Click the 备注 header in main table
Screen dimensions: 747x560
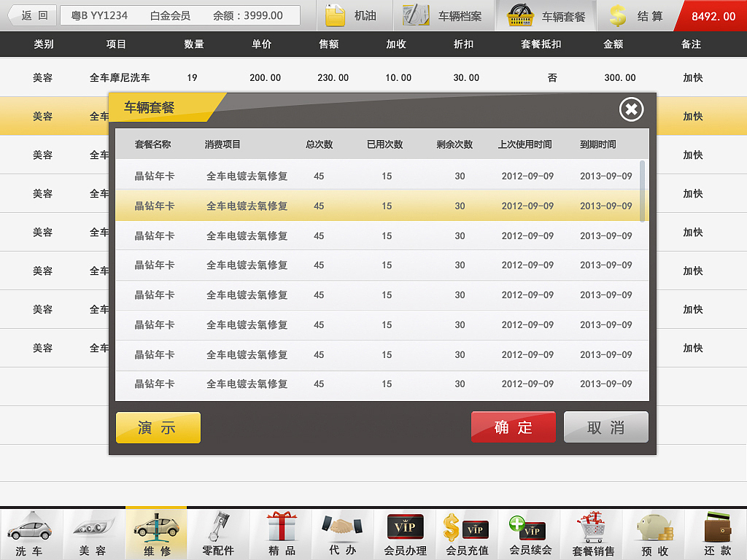tap(691, 44)
